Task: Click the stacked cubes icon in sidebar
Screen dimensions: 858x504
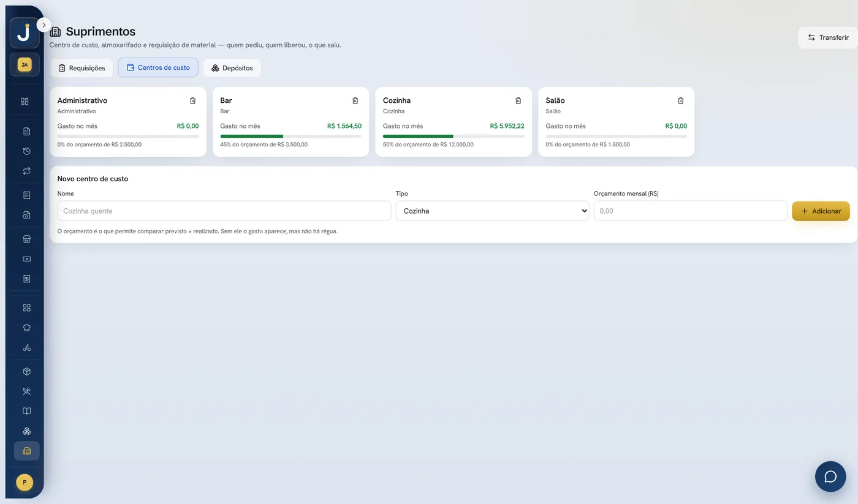Action: (x=26, y=431)
